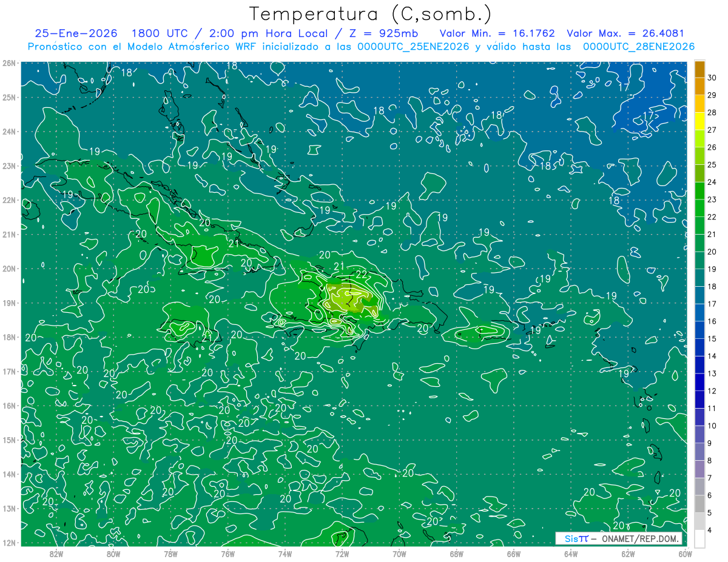This screenshot has width=728, height=562.
Task: Click the '12' label on the color scale
Action: click(712, 390)
